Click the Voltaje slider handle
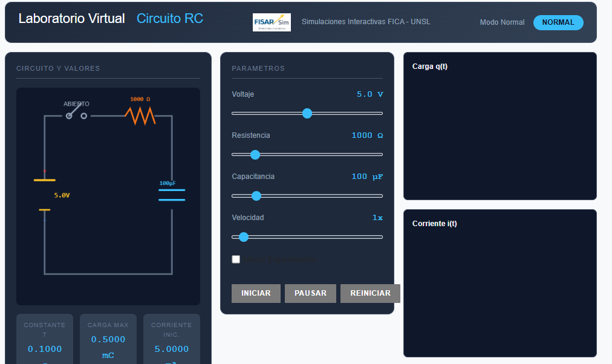This screenshot has height=364, width=612. point(307,113)
